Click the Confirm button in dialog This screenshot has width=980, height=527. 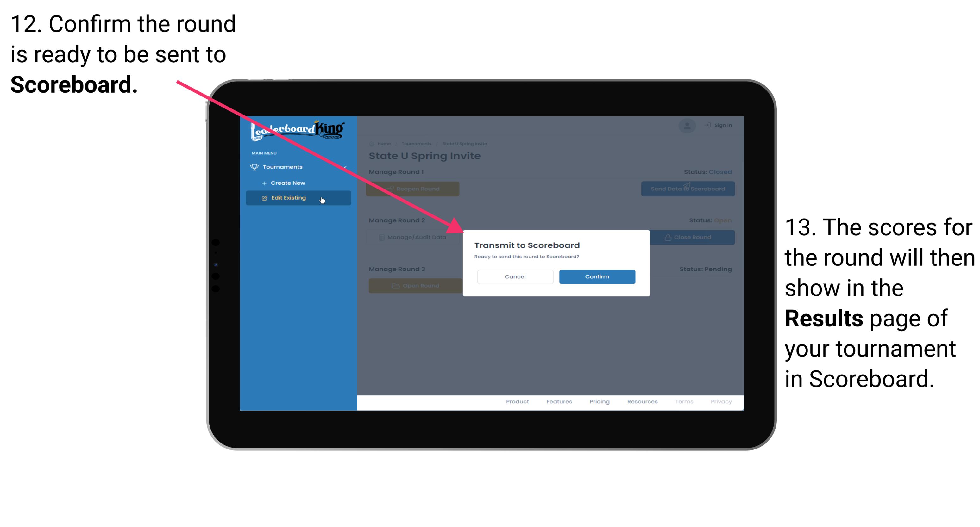point(596,276)
